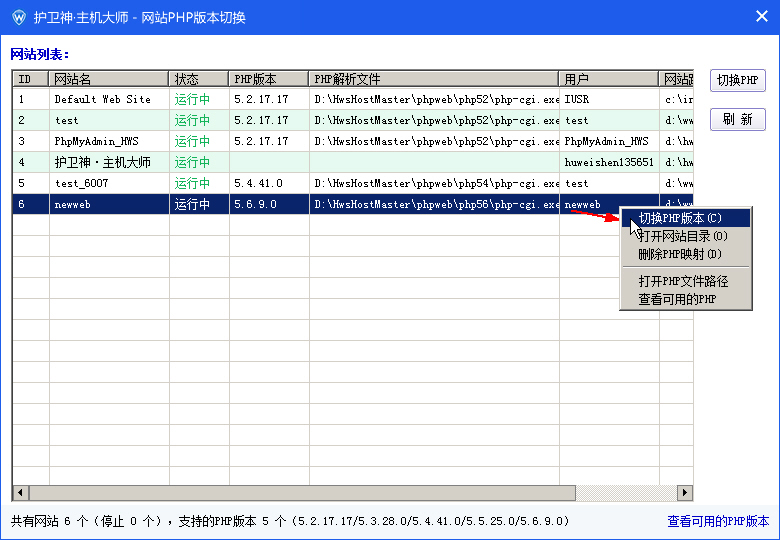
Task: Select 打开PHP文件路径 context menu item
Action: pos(683,281)
